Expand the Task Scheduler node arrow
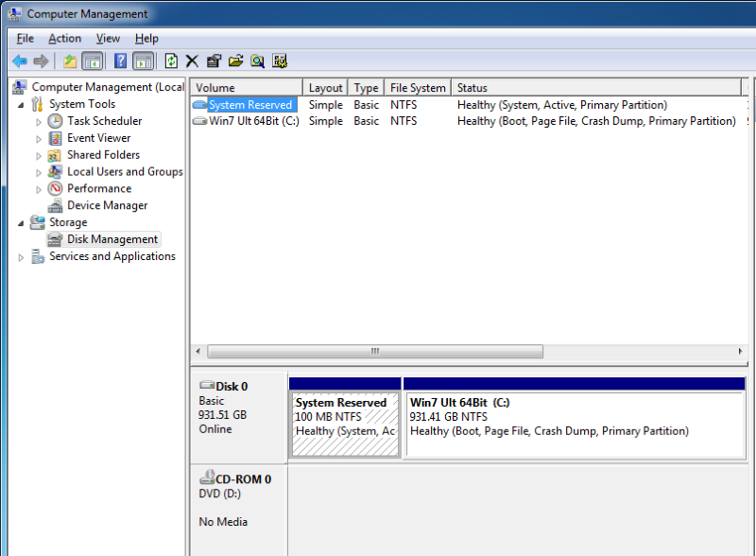 click(39, 122)
